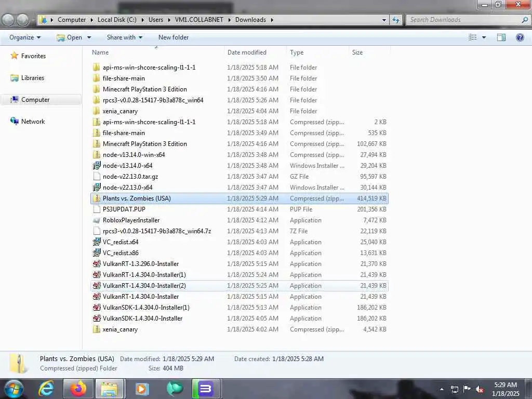Click Users breadcrumb segment
The image size is (532, 399).
[x=156, y=20]
